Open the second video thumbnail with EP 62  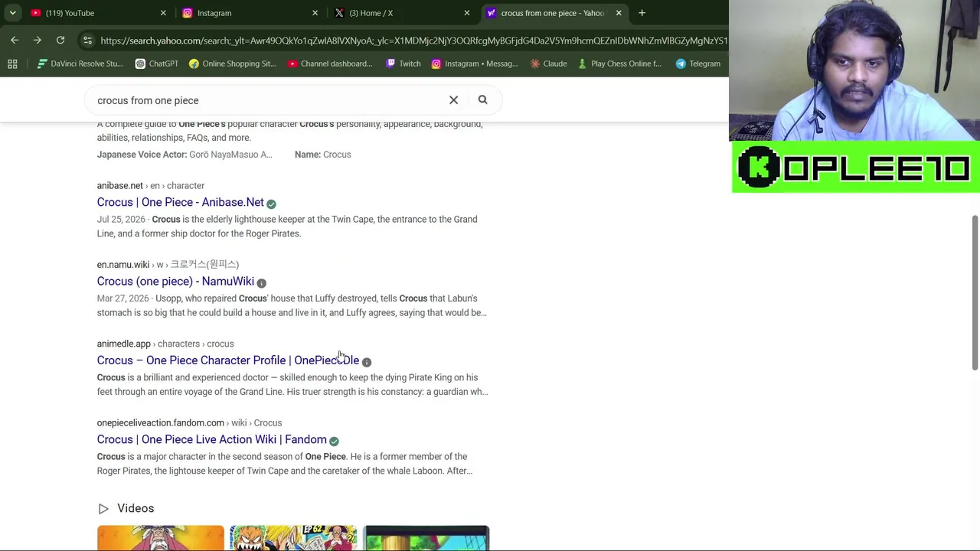[x=293, y=538]
